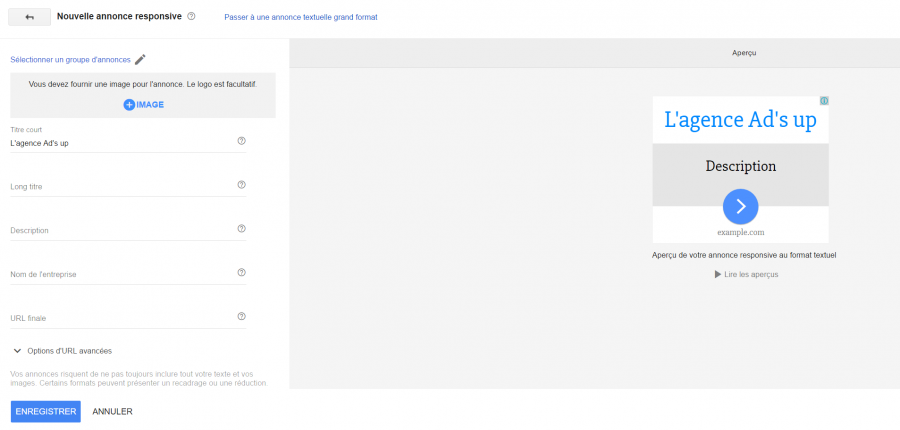Click Passer à une annonce textuelle grand format

[301, 17]
